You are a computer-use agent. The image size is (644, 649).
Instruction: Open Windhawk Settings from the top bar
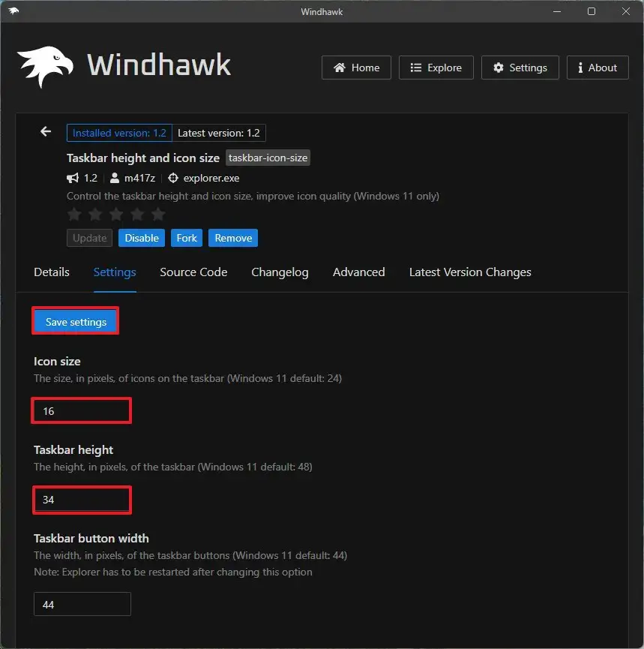pos(520,68)
